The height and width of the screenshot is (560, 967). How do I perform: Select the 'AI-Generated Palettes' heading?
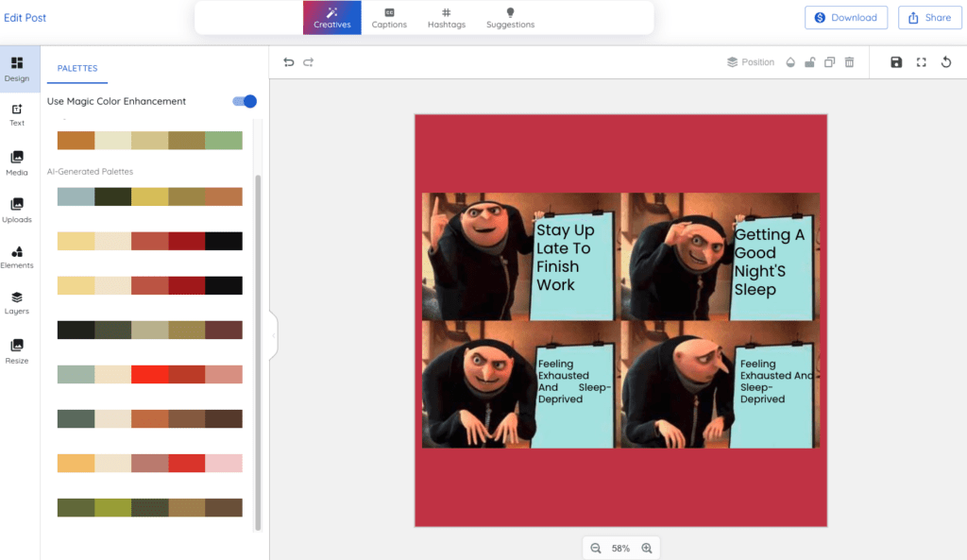coord(90,172)
